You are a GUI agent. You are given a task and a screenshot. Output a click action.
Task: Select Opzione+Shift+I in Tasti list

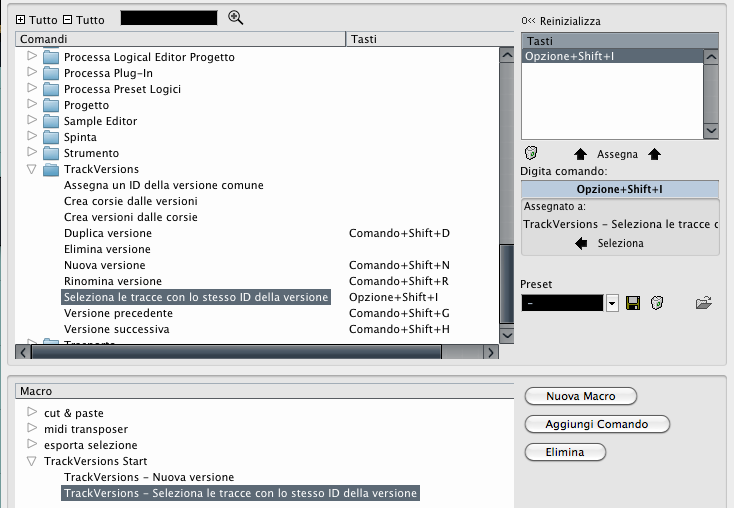[612, 56]
